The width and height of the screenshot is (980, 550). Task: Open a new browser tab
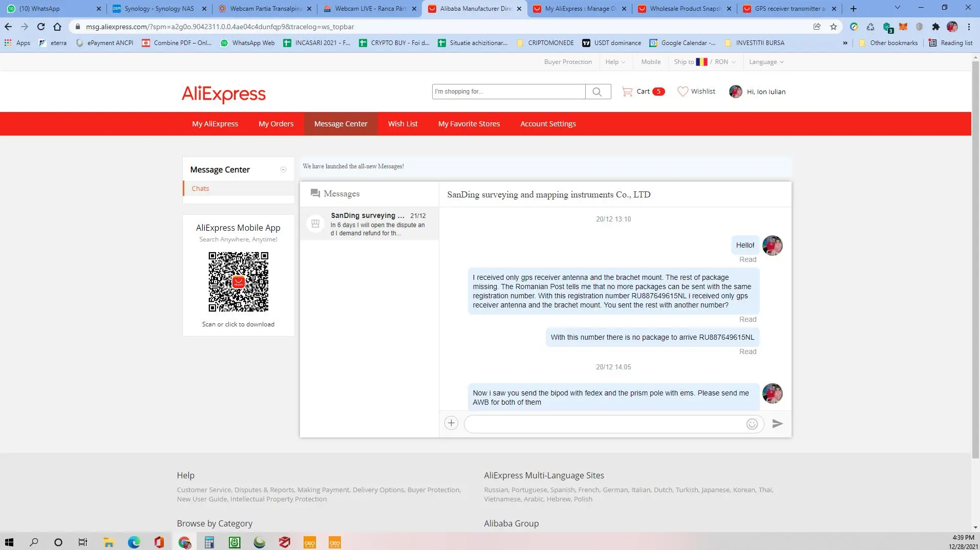pos(853,9)
